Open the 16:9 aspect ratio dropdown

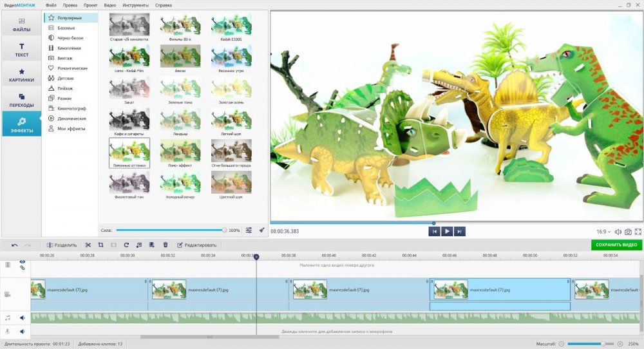[x=603, y=231]
